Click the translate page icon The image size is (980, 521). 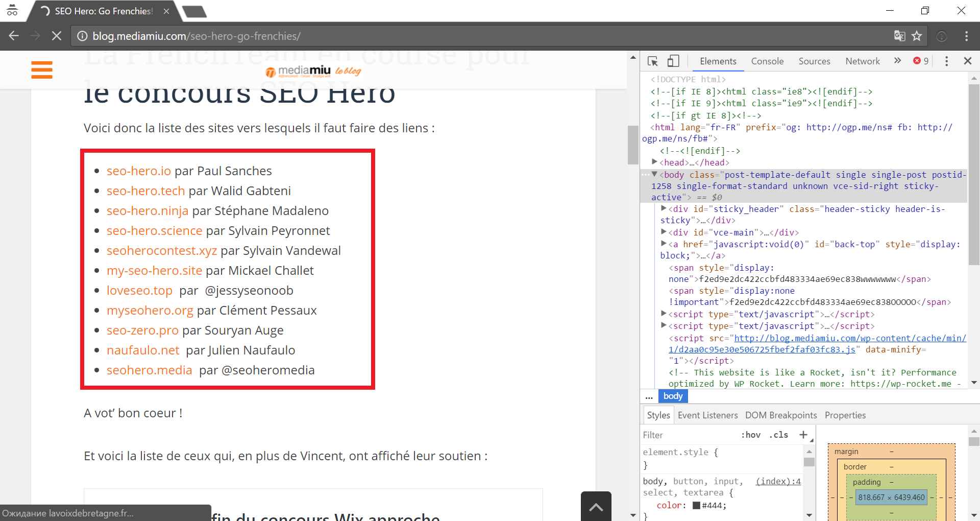point(899,36)
